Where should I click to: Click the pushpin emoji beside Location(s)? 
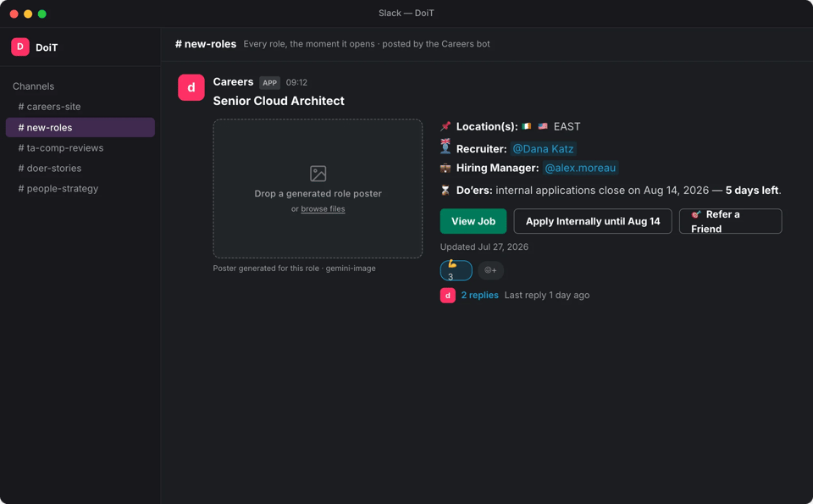click(x=445, y=126)
